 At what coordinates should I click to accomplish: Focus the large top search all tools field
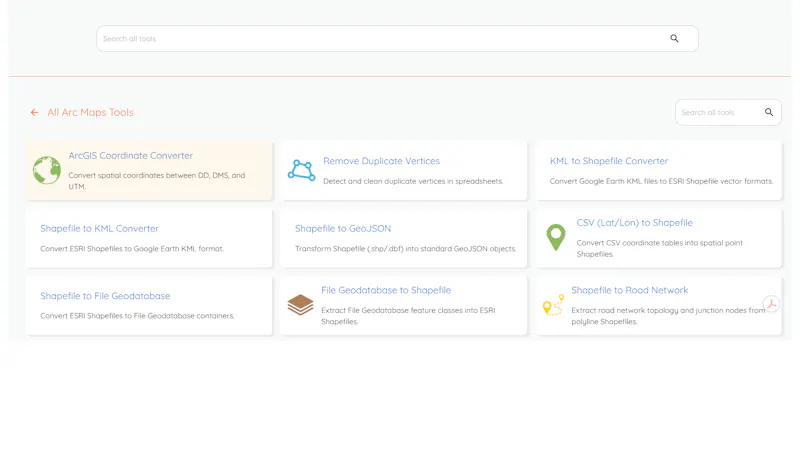397,38
